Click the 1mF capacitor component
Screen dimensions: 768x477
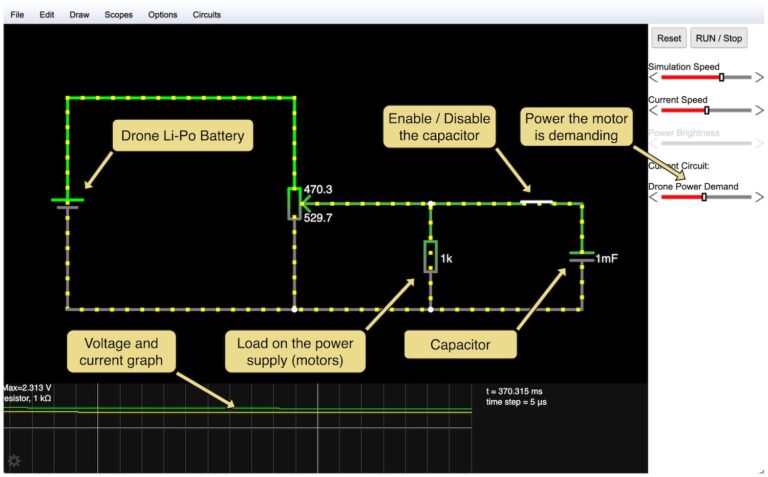pos(582,257)
